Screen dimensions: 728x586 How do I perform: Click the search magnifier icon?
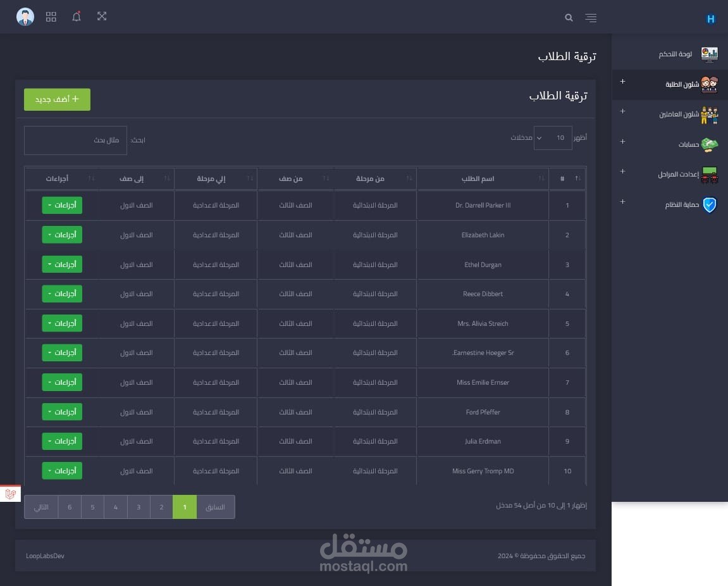pos(569,18)
